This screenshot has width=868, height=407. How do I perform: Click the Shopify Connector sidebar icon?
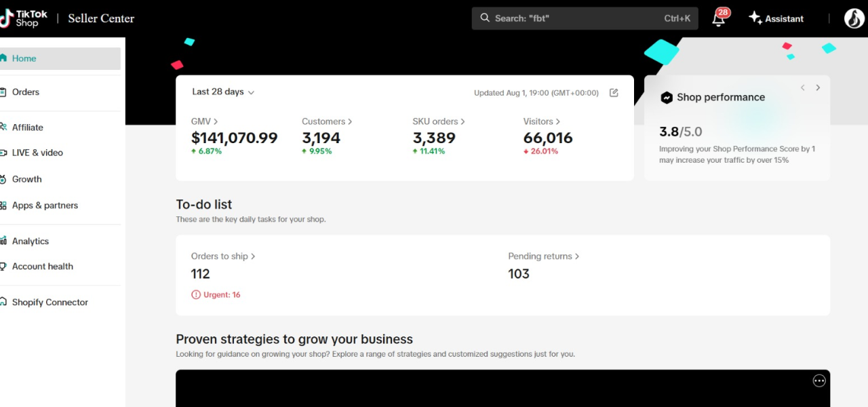point(5,302)
